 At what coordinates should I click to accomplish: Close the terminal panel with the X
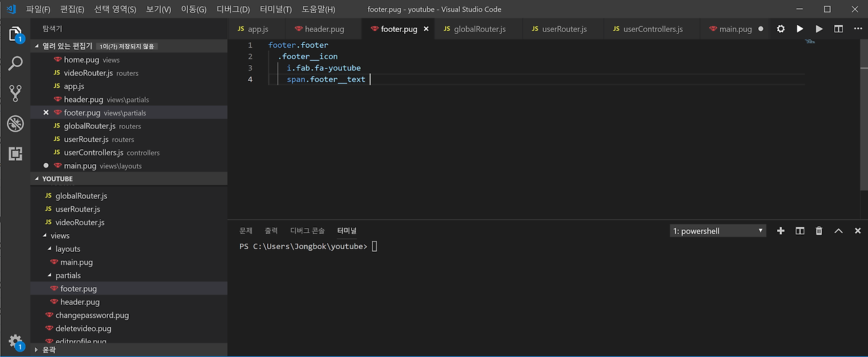click(x=858, y=231)
